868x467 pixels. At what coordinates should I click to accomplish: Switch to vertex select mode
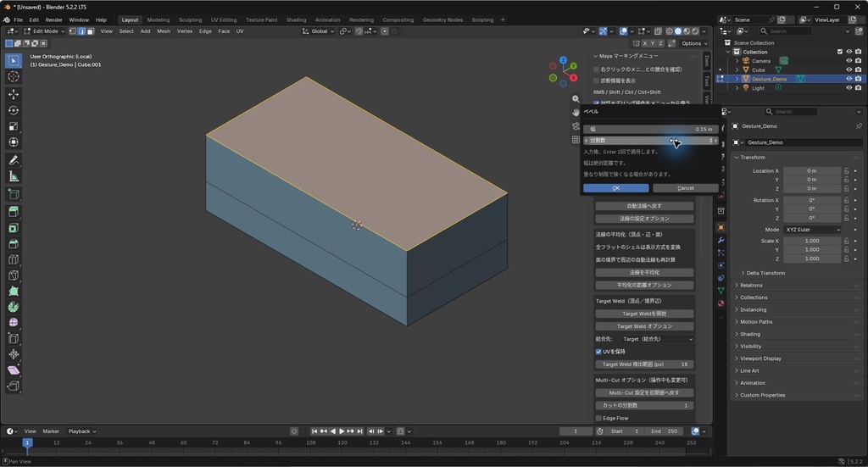73,31
